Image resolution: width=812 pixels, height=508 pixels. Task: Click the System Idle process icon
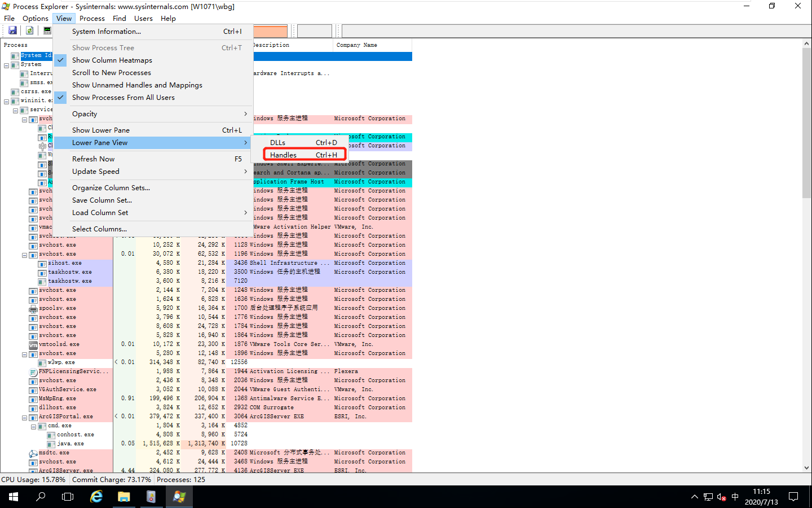coord(15,55)
